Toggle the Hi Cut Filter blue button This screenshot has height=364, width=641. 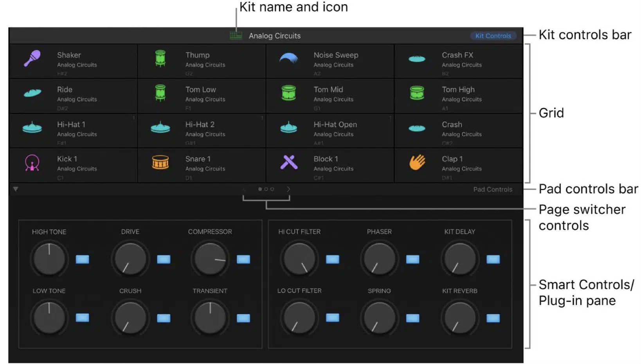click(x=333, y=259)
